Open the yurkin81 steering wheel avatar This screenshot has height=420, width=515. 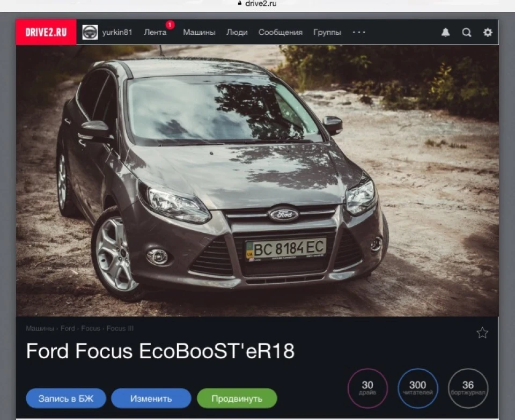pyautogui.click(x=90, y=32)
